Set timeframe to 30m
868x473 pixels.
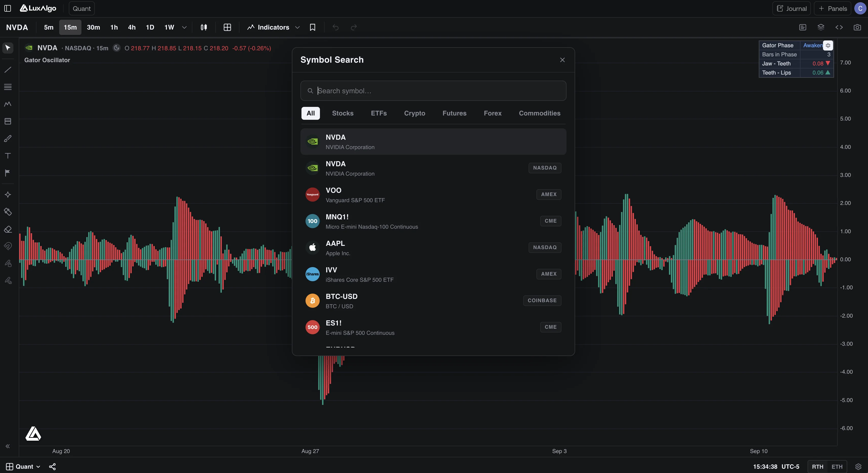(93, 27)
